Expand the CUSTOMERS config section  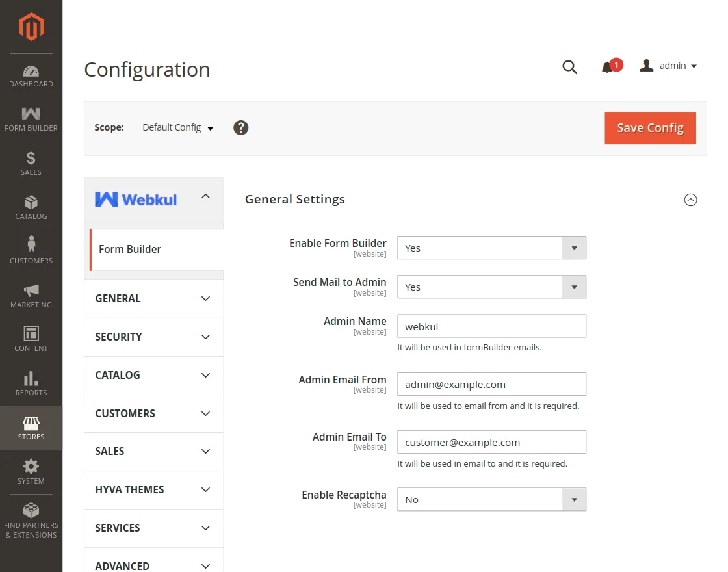[153, 413]
